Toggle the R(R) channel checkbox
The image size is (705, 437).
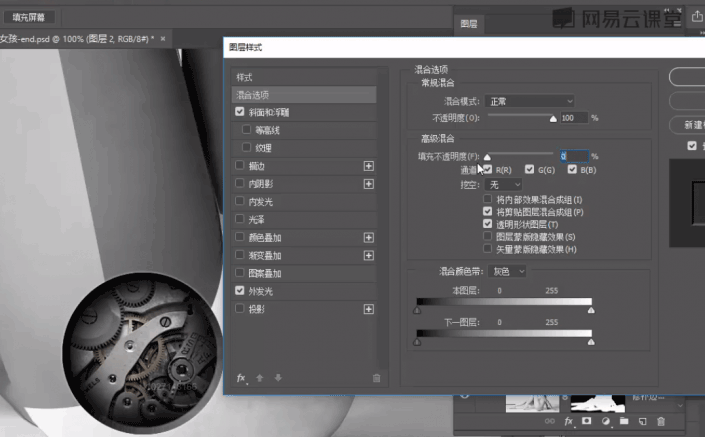487,169
